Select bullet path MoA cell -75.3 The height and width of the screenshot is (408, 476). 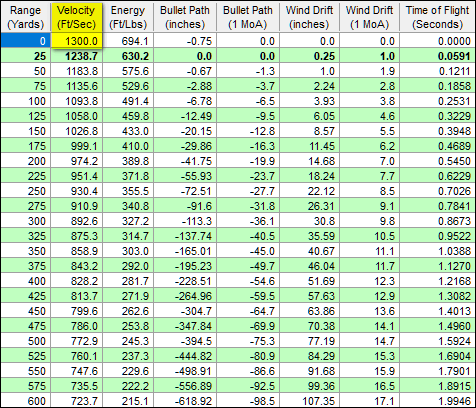pos(248,341)
